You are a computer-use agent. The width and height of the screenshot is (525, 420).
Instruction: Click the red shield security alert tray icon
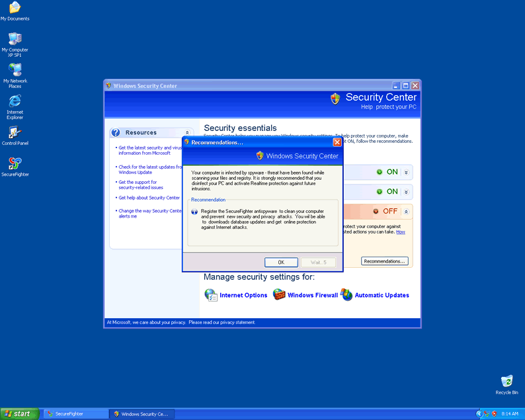click(494, 413)
